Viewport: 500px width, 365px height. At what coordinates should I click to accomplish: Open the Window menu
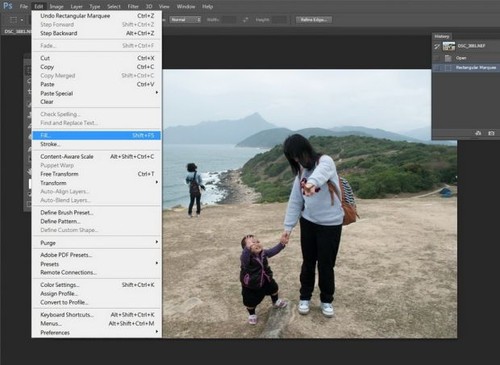186,6
